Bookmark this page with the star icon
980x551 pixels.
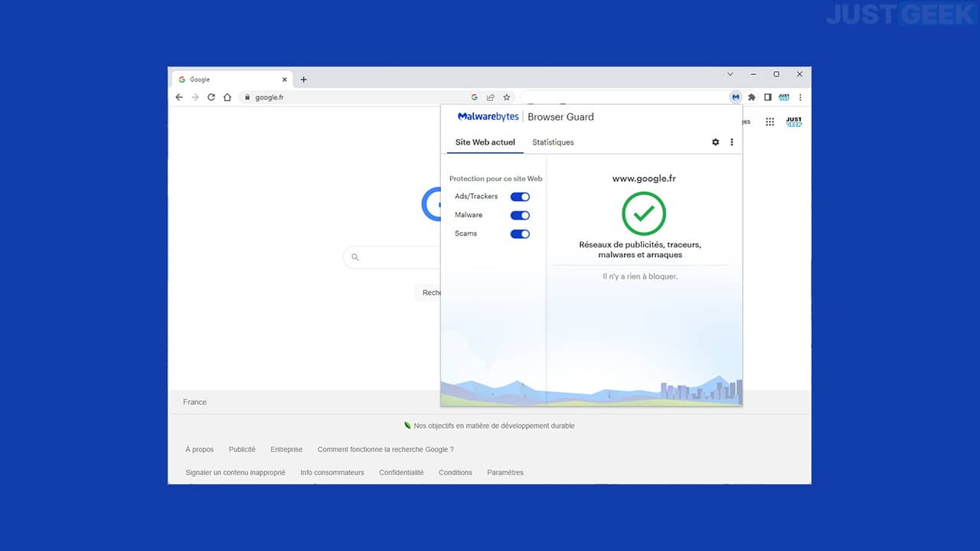click(506, 97)
